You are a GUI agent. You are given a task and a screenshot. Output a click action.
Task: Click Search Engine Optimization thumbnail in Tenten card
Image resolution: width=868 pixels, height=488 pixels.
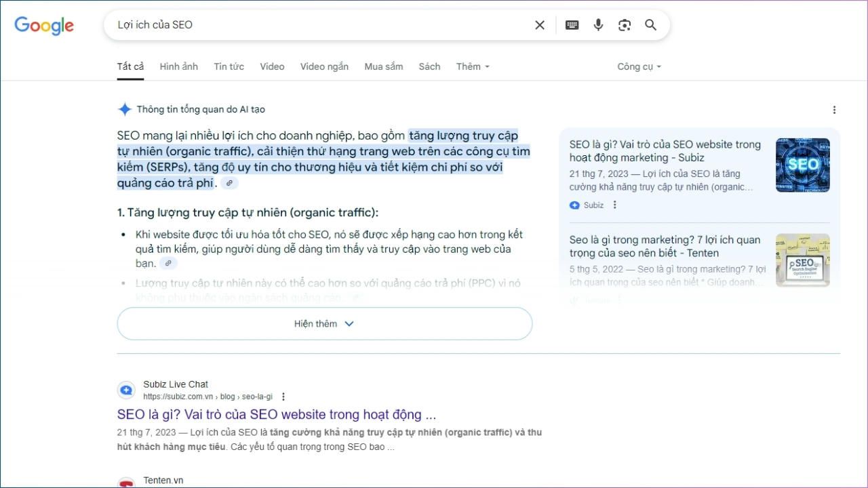(803, 261)
